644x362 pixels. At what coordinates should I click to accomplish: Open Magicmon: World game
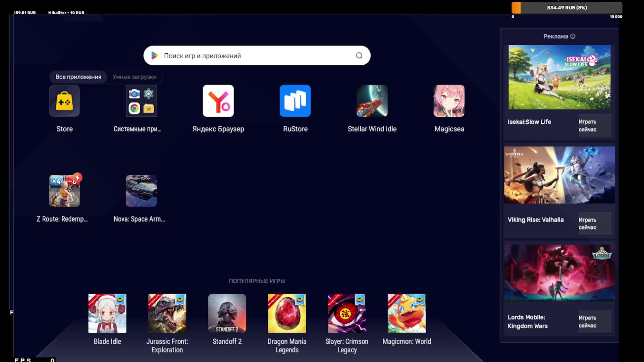tap(407, 313)
